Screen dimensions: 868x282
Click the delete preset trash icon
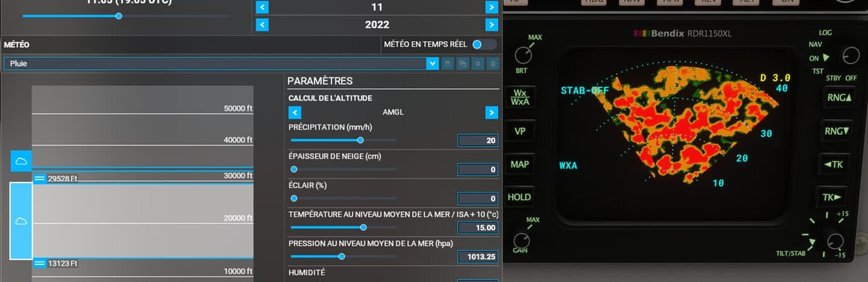point(493,64)
